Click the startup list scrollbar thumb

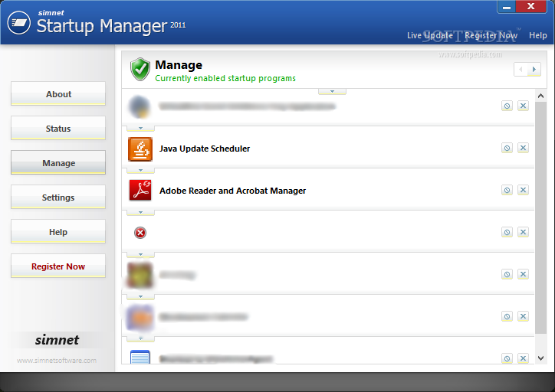point(540,217)
